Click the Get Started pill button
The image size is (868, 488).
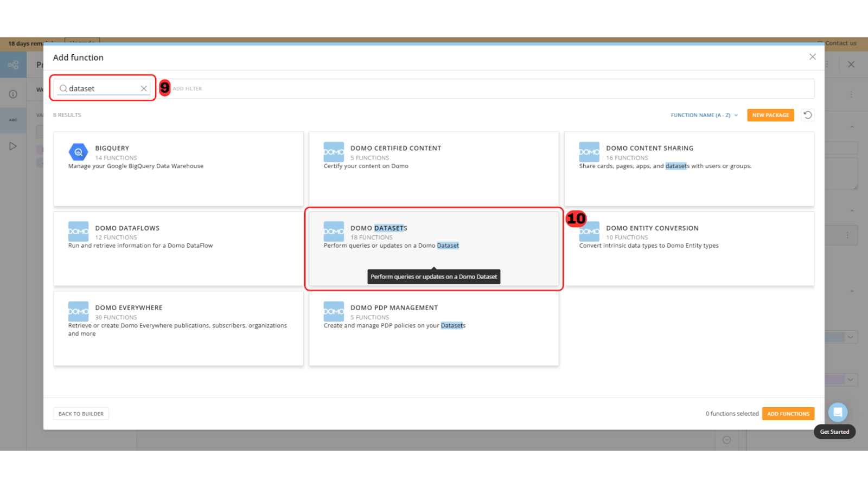click(x=834, y=432)
